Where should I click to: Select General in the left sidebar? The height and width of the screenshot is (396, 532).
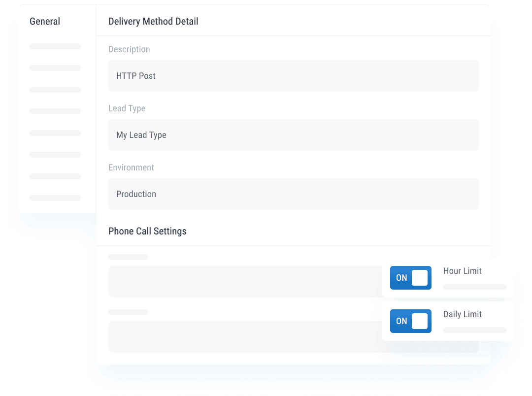[45, 22]
